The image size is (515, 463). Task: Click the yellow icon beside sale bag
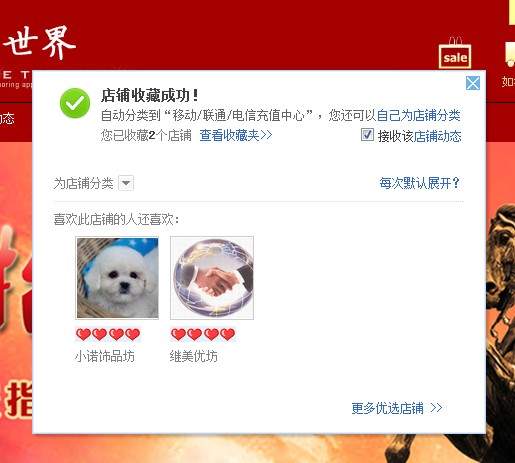click(510, 53)
